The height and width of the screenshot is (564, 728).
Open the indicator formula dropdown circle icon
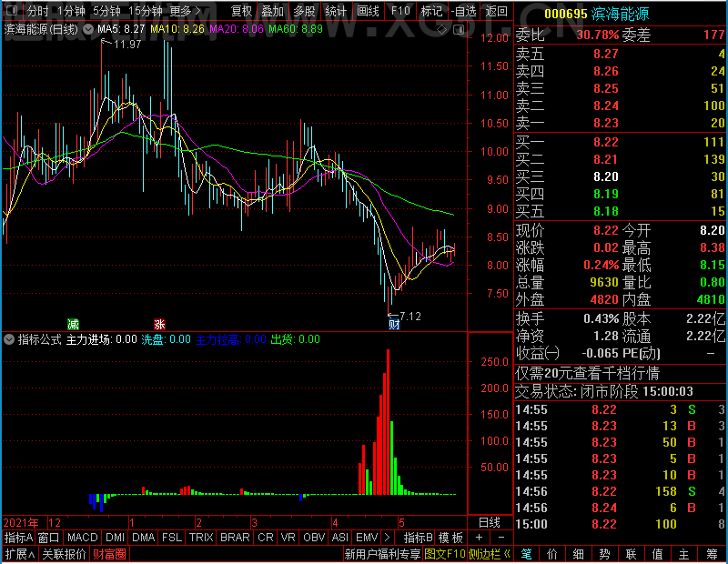(9, 339)
